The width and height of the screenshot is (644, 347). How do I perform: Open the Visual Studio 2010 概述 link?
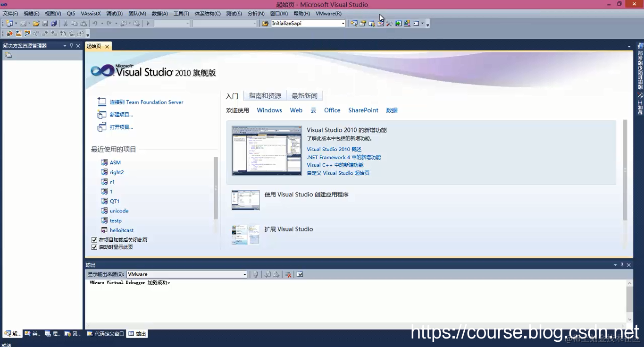pyautogui.click(x=334, y=149)
